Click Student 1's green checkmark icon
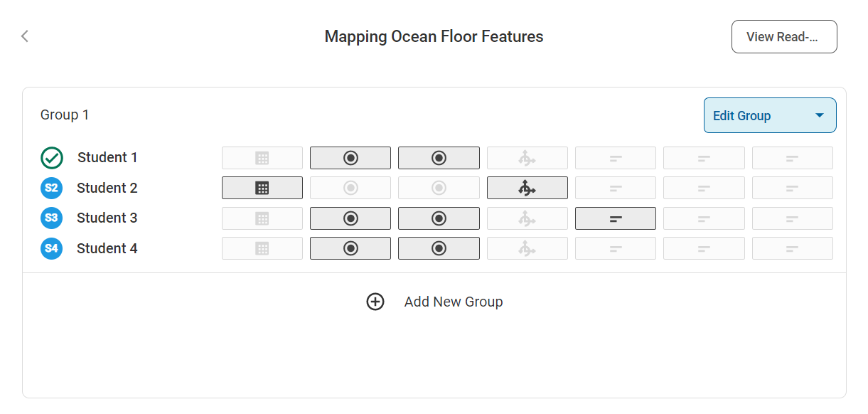 tap(52, 158)
